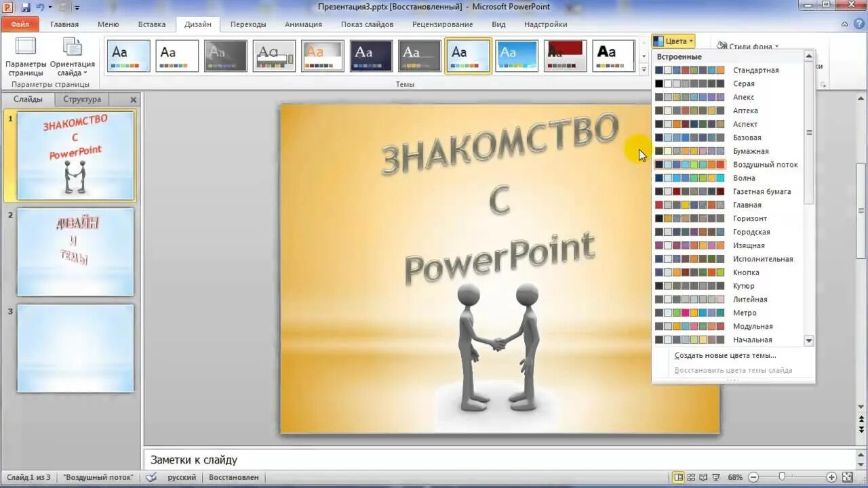Screen dimensions: 868x488
Task: Switch to Normal view in status bar
Action: [x=678, y=477]
